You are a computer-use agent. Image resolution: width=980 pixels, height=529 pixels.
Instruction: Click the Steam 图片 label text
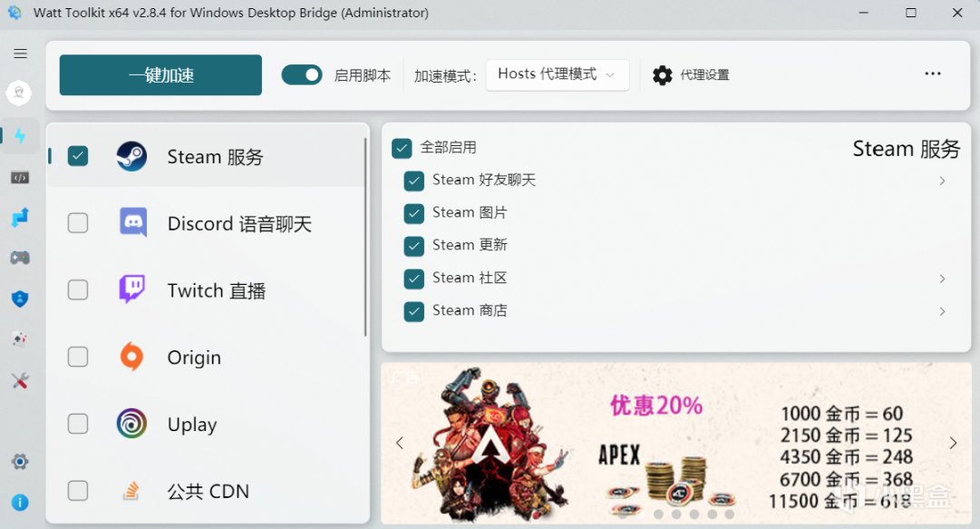(470, 212)
